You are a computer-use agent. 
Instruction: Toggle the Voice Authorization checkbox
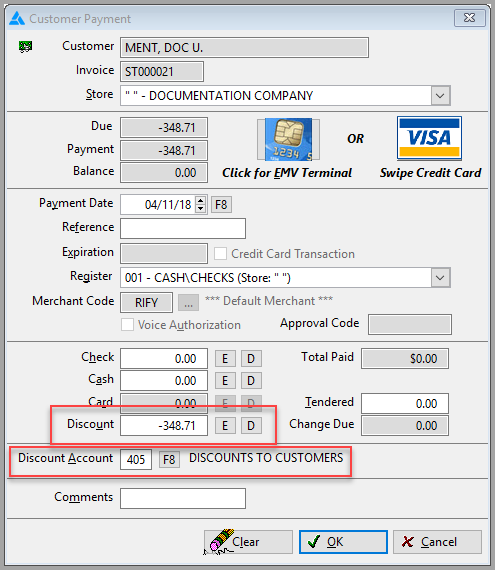127,325
